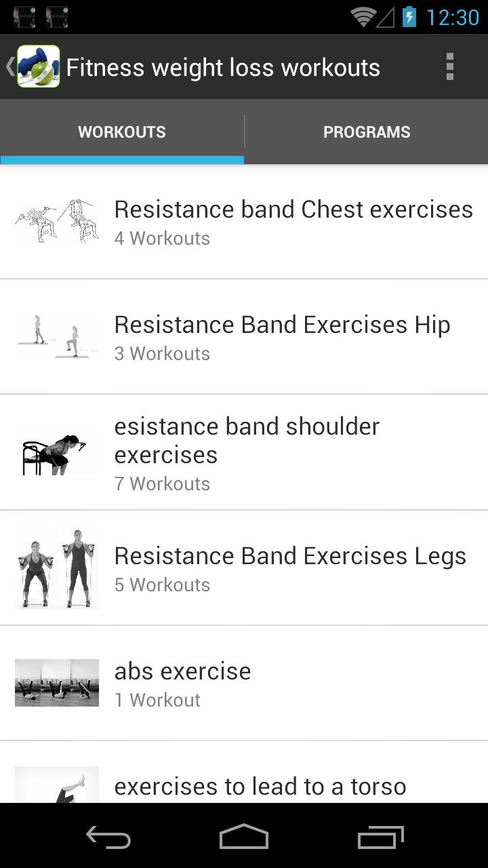Switch to the PROGRAMS tab

coord(367,132)
